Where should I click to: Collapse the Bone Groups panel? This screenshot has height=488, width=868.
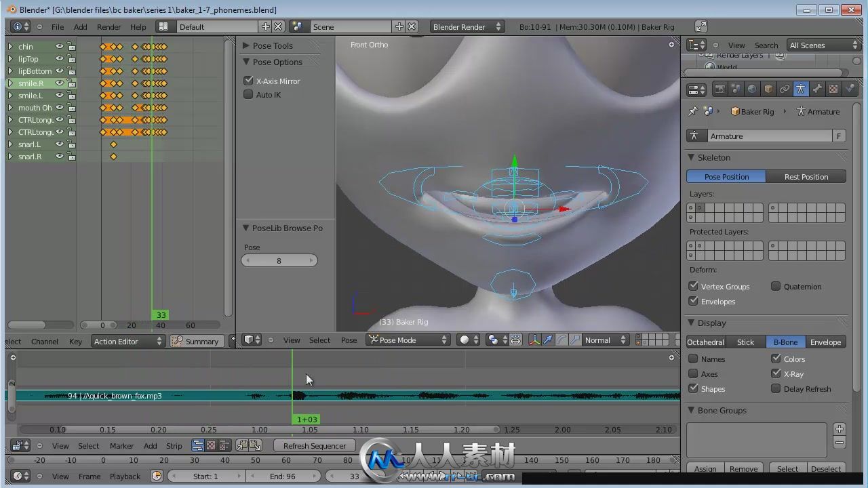click(x=692, y=411)
